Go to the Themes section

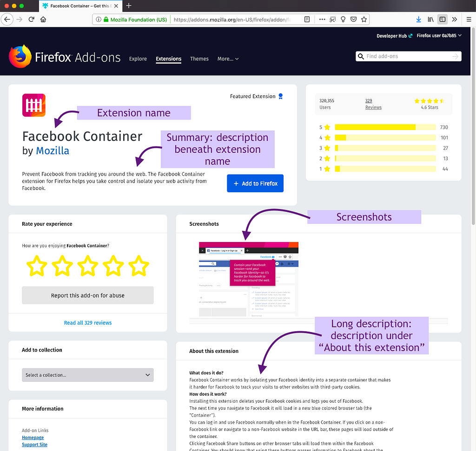[199, 59]
